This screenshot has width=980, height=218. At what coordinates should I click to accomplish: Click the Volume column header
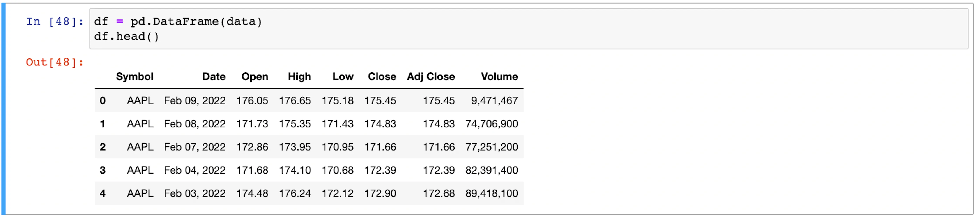point(499,76)
